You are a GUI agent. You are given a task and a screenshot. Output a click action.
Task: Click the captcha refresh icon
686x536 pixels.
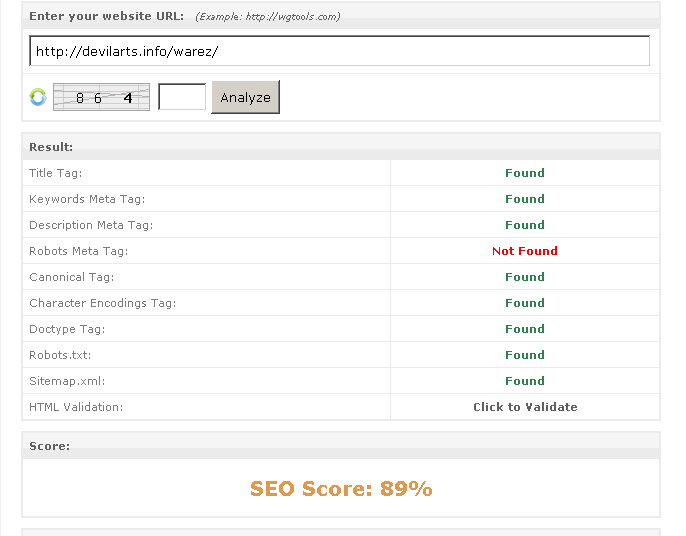click(x=38, y=97)
